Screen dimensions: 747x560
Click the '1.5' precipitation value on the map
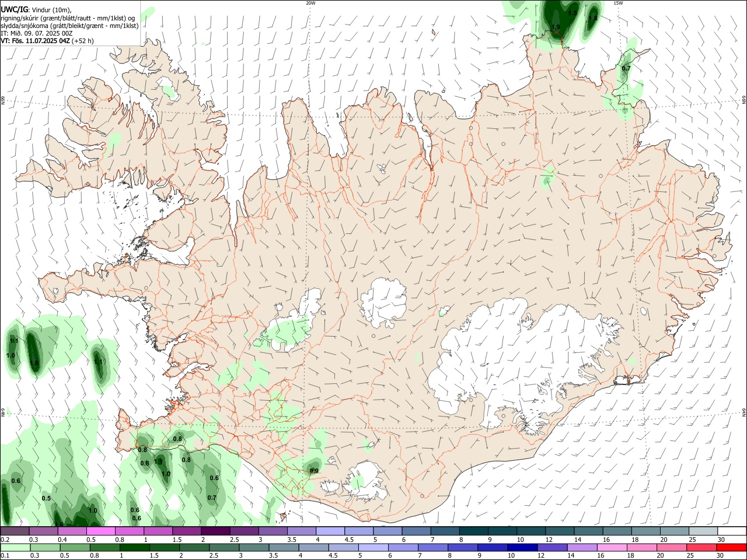(573, 12)
